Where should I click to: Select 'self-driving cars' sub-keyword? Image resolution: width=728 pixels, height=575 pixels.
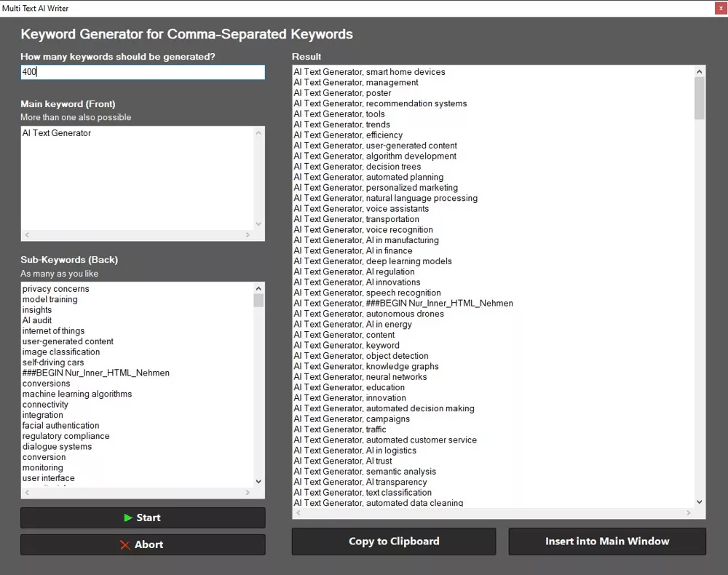(53, 362)
